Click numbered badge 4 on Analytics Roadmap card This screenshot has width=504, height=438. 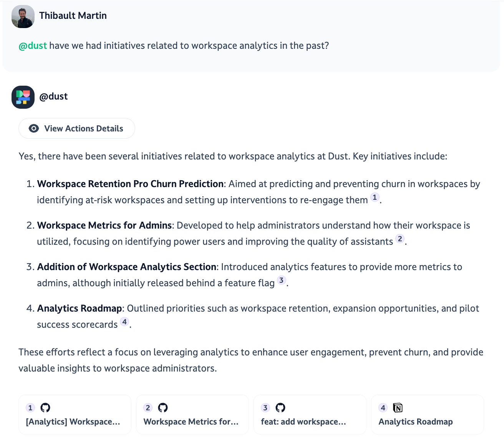coord(383,408)
